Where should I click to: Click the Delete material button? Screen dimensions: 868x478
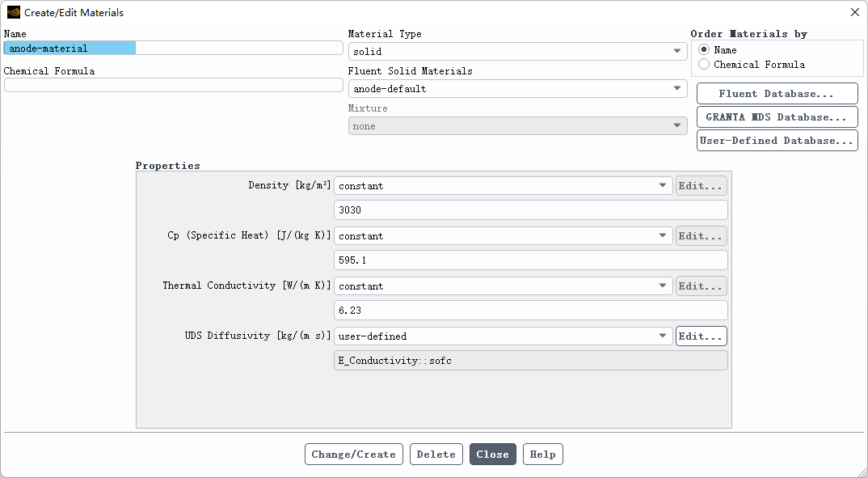436,455
